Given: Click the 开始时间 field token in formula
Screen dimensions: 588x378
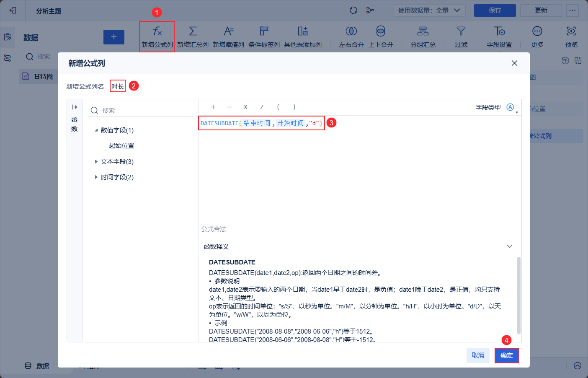Looking at the screenshot, I should click(x=290, y=123).
